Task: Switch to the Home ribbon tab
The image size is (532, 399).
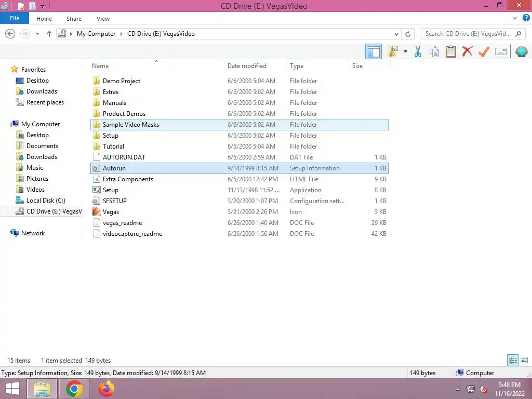Action: click(x=44, y=19)
